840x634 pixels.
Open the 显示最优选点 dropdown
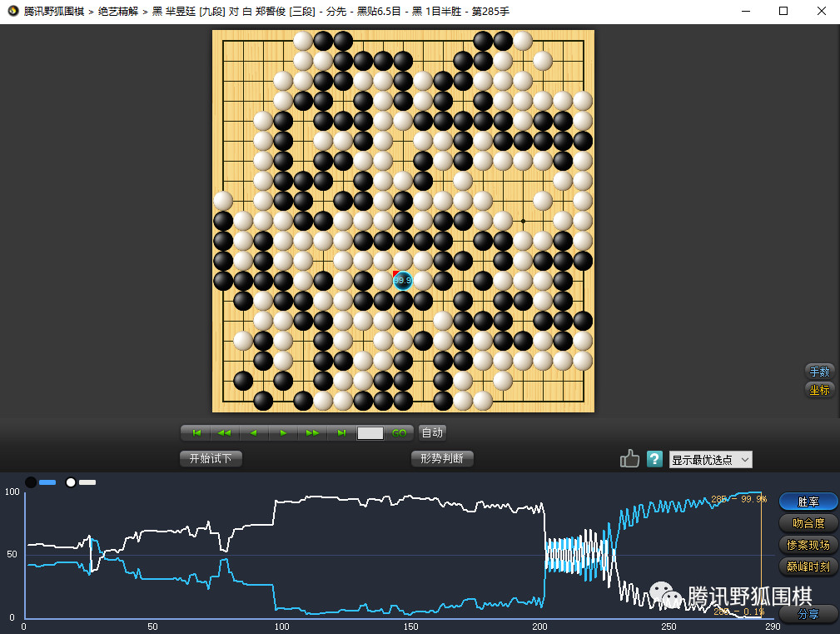pos(710,460)
